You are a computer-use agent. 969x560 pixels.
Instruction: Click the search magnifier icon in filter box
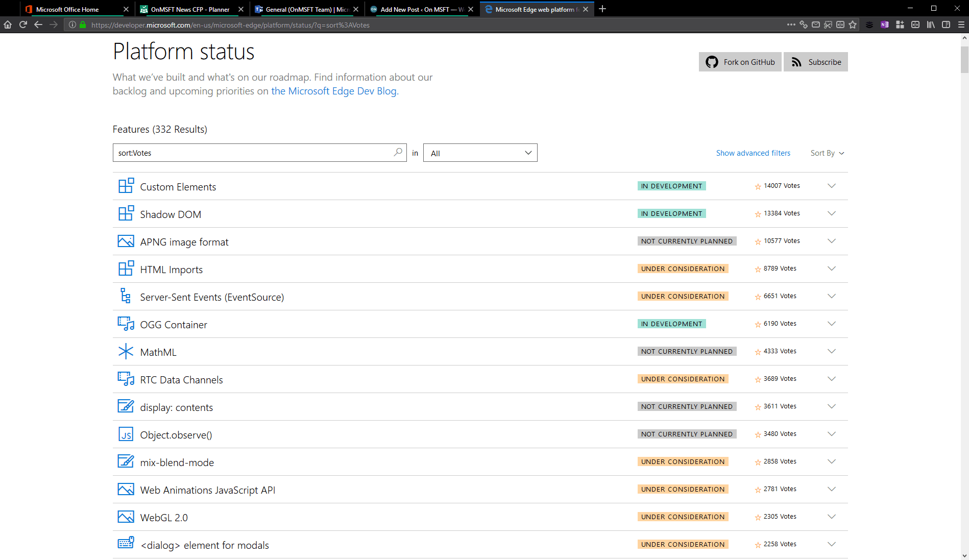pyautogui.click(x=398, y=152)
